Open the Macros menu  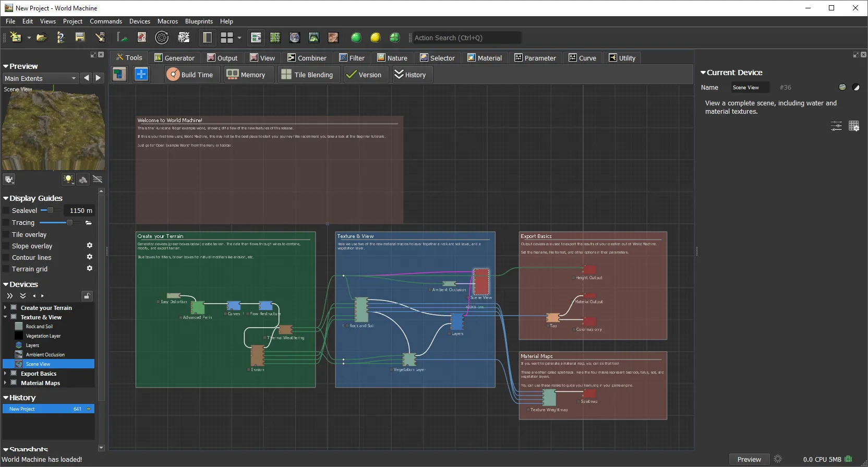tap(167, 21)
